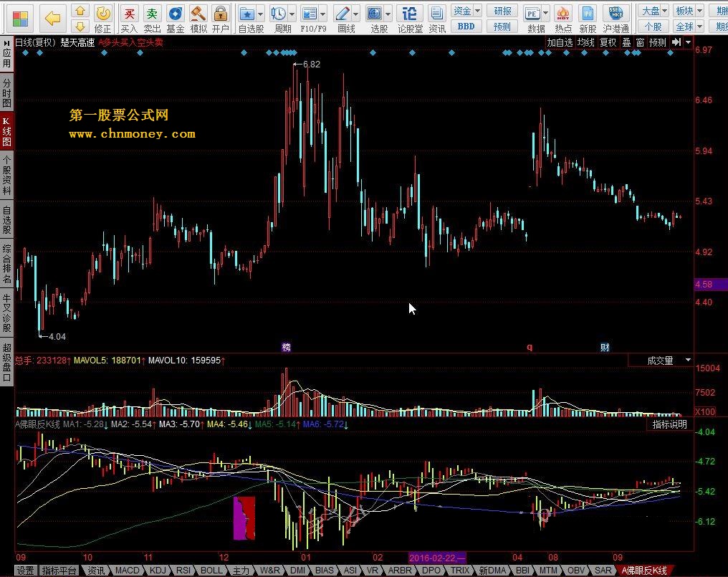Click the down arrow page icon
The height and width of the screenshot is (577, 728).
(80, 26)
